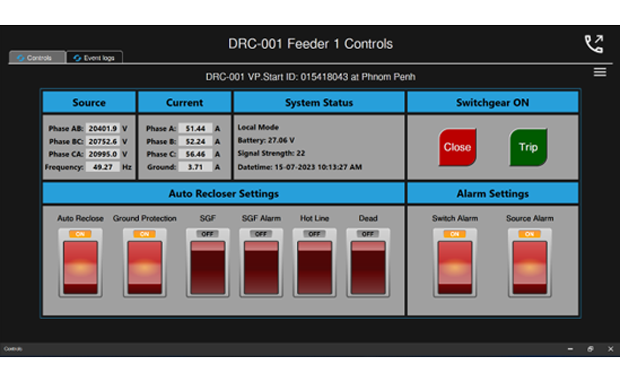Enable the Hot Line switch
The height and width of the screenshot is (380, 620).
point(314,263)
